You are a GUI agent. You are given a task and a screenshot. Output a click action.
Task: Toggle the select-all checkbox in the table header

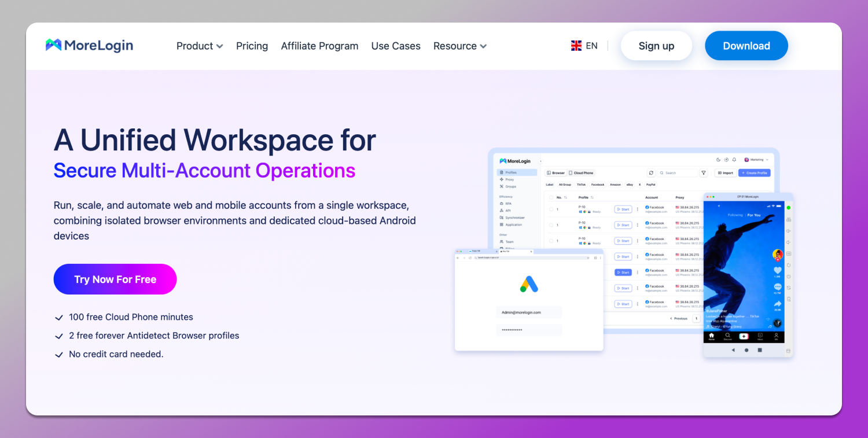click(x=551, y=197)
